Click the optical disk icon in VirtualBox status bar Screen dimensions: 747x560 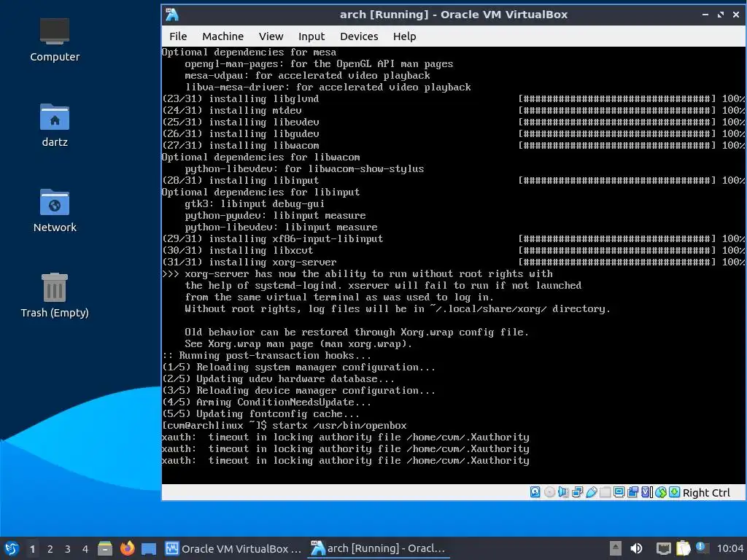pyautogui.click(x=549, y=492)
